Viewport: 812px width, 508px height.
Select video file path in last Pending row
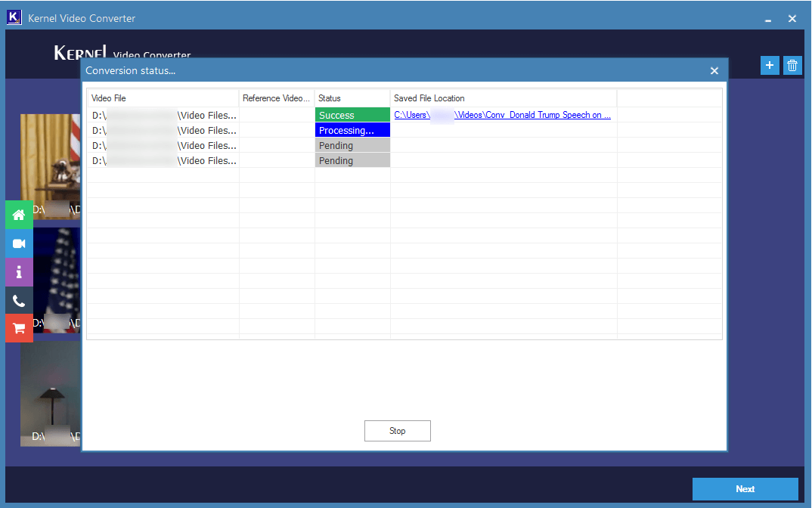(x=163, y=160)
